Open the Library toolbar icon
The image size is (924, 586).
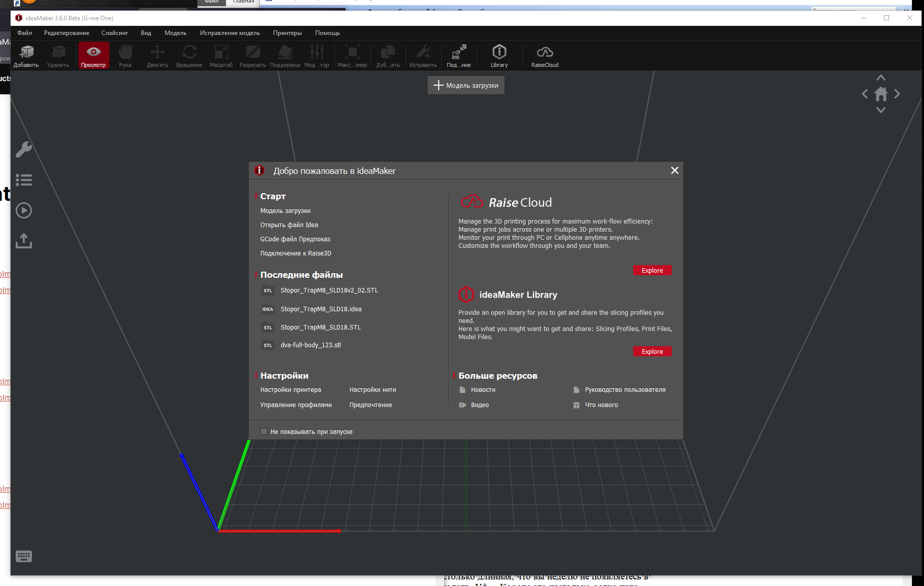(x=499, y=56)
